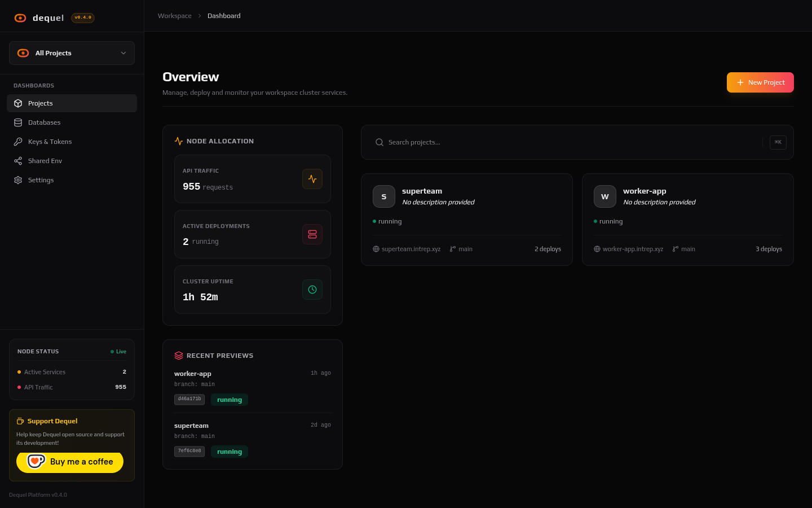Image resolution: width=812 pixels, height=508 pixels.
Task: Click 3 deploys on worker-app card
Action: (769, 249)
